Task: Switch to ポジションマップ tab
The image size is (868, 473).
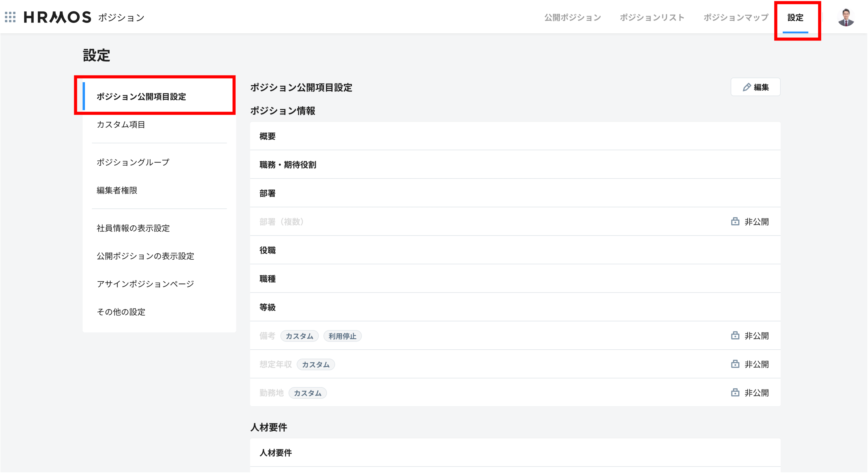Action: click(x=736, y=17)
